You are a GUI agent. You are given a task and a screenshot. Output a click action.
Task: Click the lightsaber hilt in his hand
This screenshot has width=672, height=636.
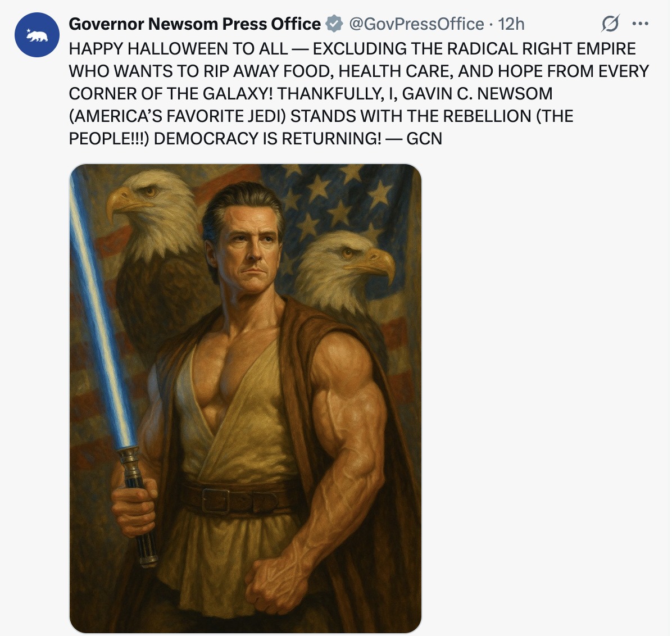[x=137, y=507]
